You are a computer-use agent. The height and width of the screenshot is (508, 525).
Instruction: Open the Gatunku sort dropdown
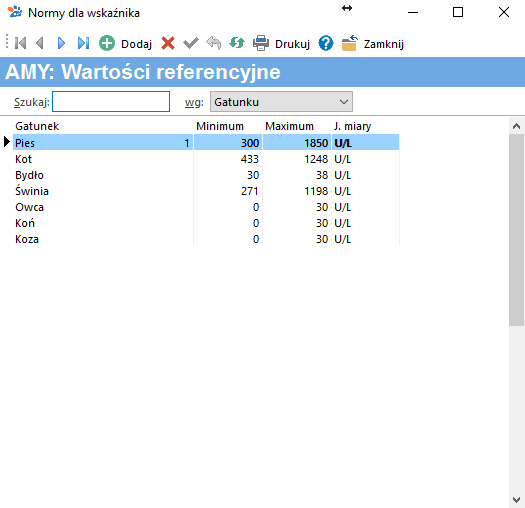point(281,102)
